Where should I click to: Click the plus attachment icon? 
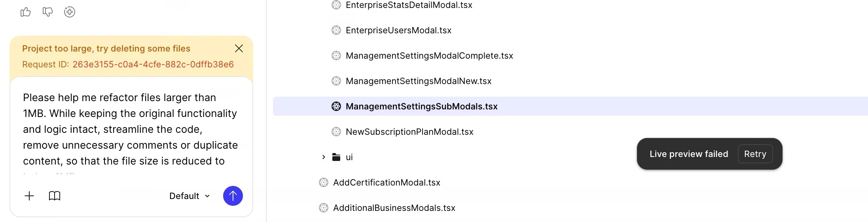[29, 196]
